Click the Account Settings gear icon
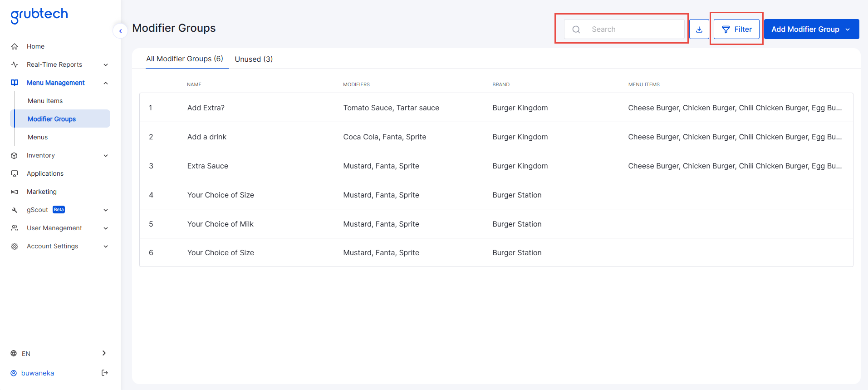The image size is (868, 390). point(15,246)
